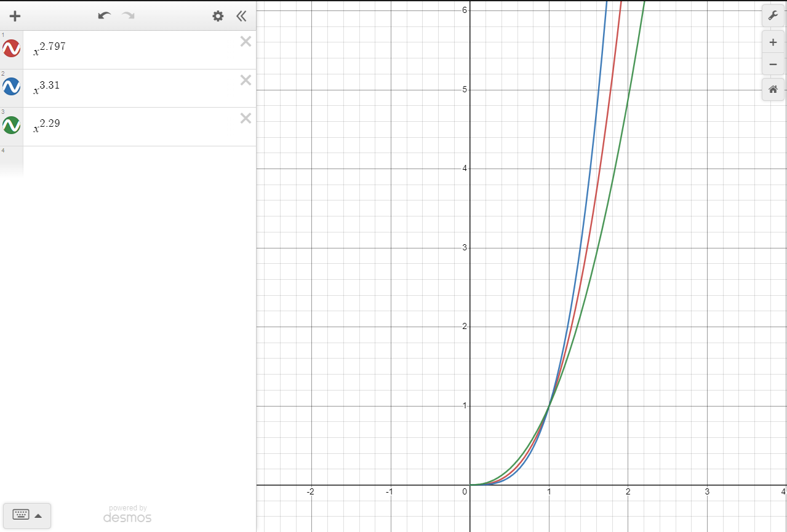The image size is (787, 532).
Task: Delete the x^2.29 expression row
Action: point(246,118)
